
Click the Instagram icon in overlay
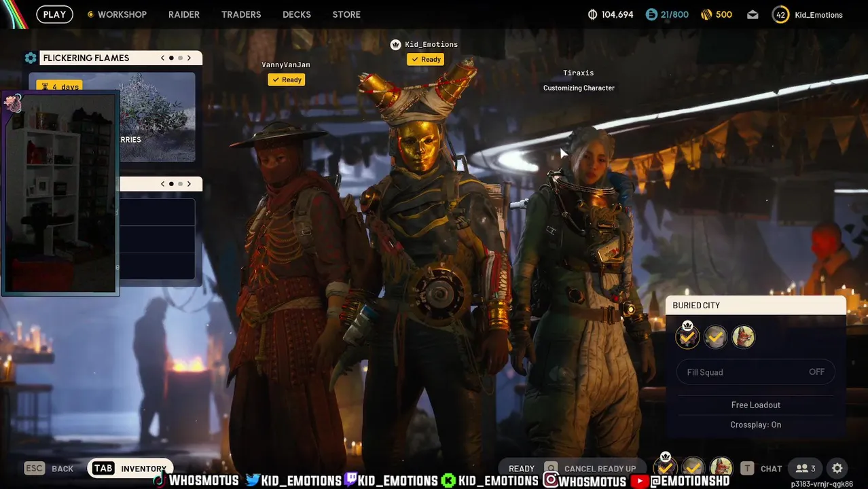click(551, 481)
